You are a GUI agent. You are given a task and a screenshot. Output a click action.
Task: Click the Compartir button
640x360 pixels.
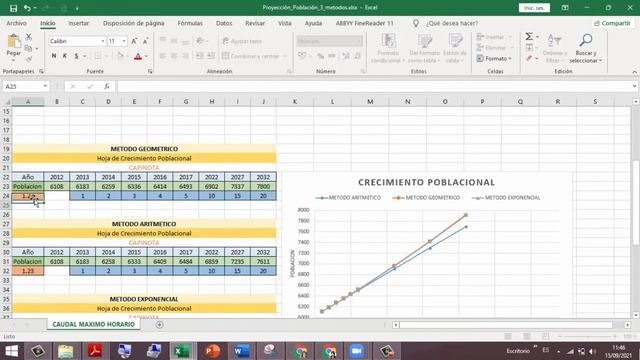pyautogui.click(x=612, y=23)
